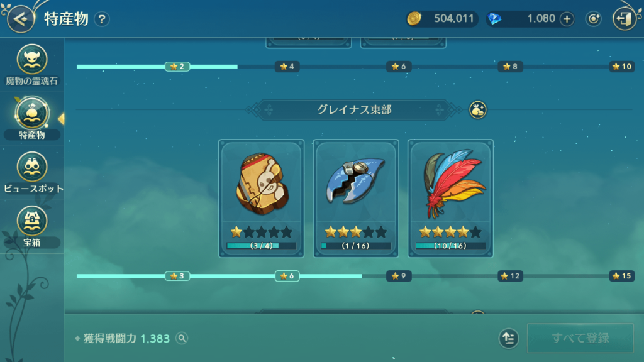Viewport: 644px width, 362px height.
Task: Click the reward bag icon beside グレイナス東部
Action: tap(477, 110)
